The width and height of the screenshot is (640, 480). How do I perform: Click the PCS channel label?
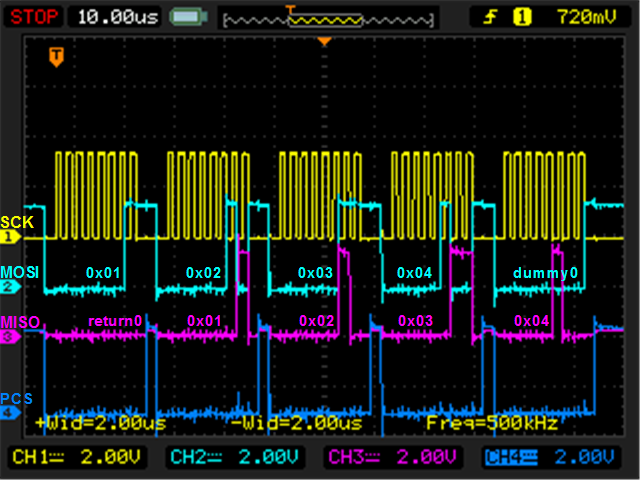coord(16,398)
